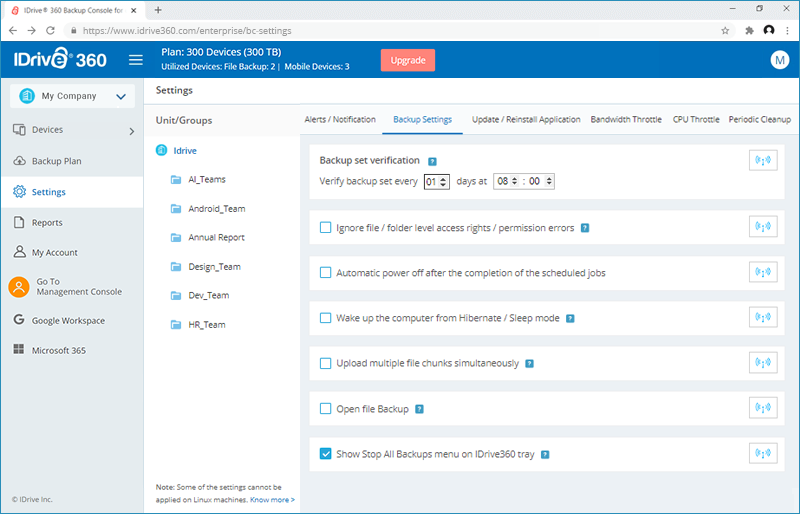Enable Automatic power off after scheduled jobs

(325, 272)
